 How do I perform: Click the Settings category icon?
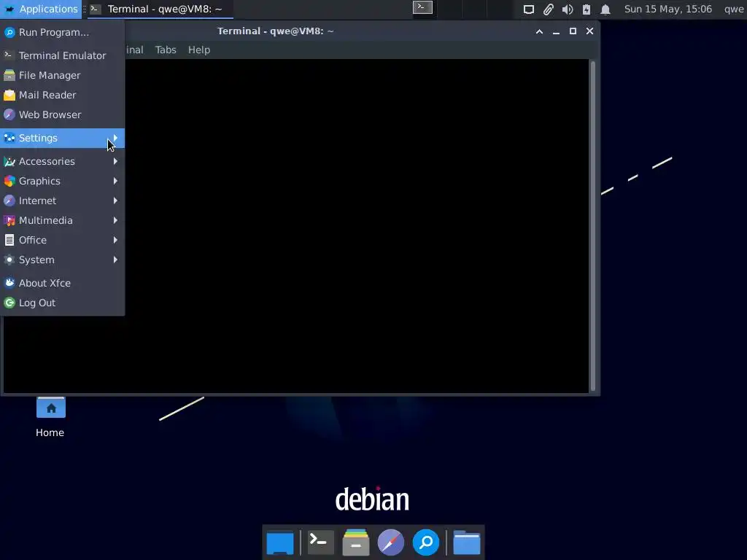click(x=9, y=138)
